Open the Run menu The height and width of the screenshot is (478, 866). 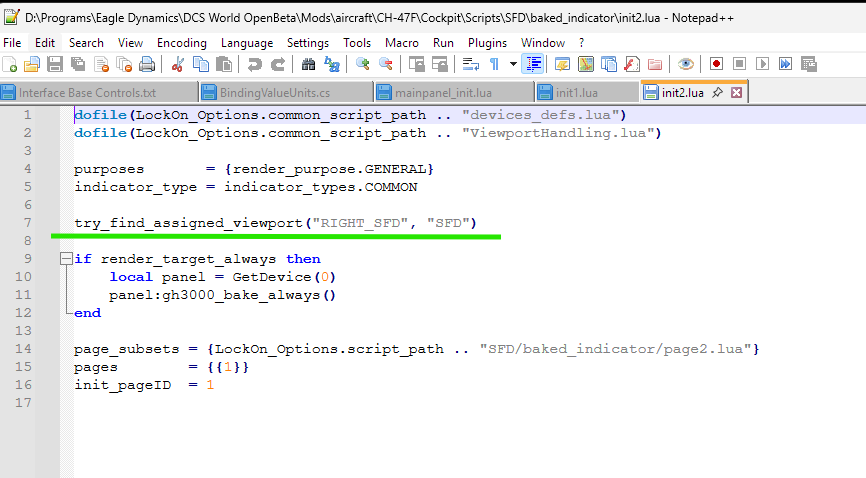(x=443, y=43)
